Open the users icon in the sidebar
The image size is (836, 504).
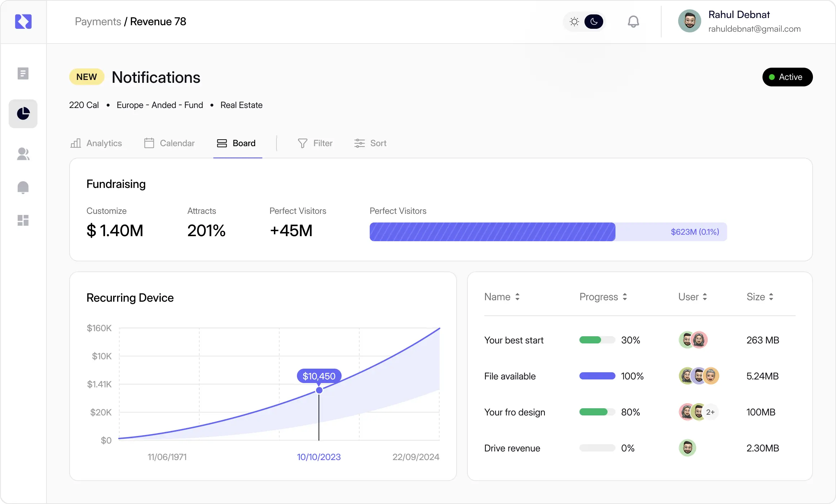[x=23, y=154]
